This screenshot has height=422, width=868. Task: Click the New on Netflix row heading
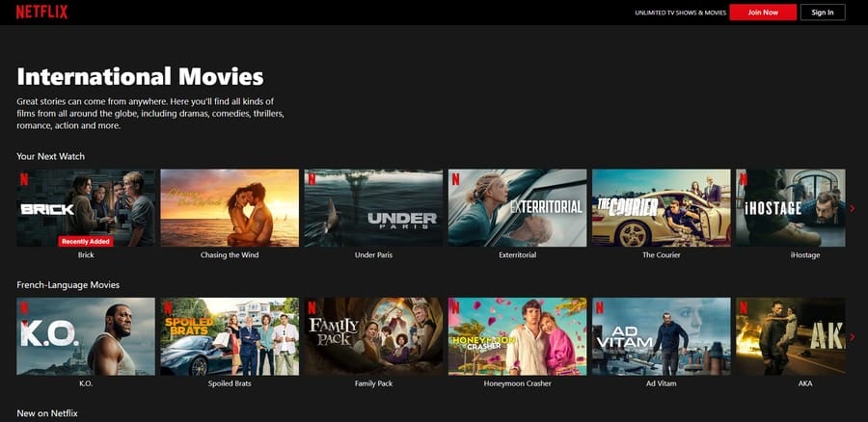coord(47,413)
